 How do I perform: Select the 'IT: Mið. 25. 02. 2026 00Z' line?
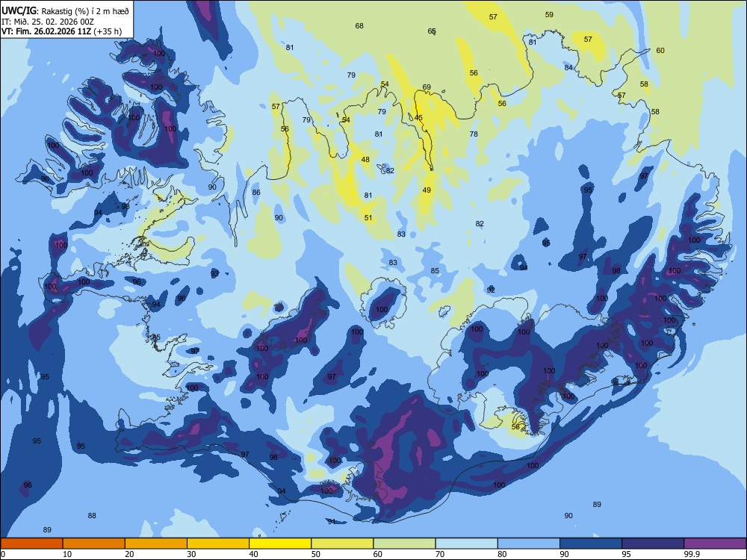pyautogui.click(x=48, y=22)
